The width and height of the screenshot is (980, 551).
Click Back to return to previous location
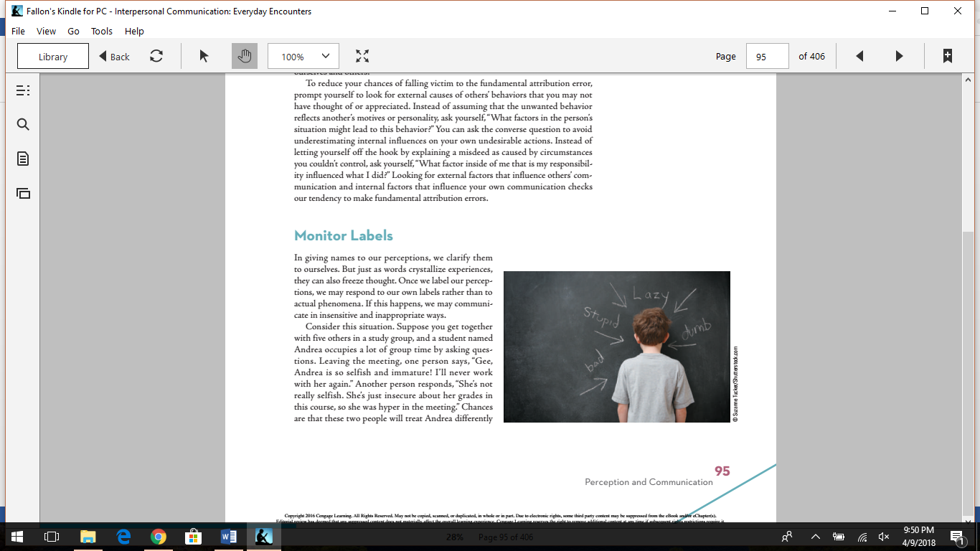pos(113,55)
